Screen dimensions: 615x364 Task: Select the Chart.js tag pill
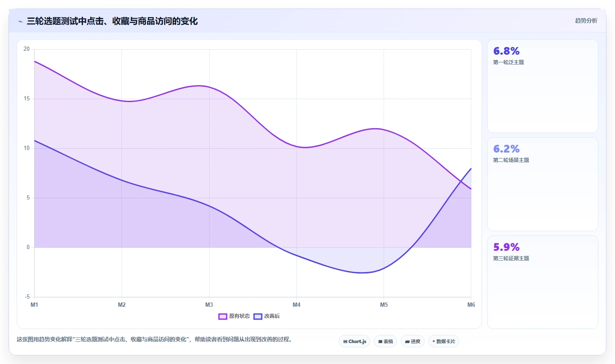point(355,341)
